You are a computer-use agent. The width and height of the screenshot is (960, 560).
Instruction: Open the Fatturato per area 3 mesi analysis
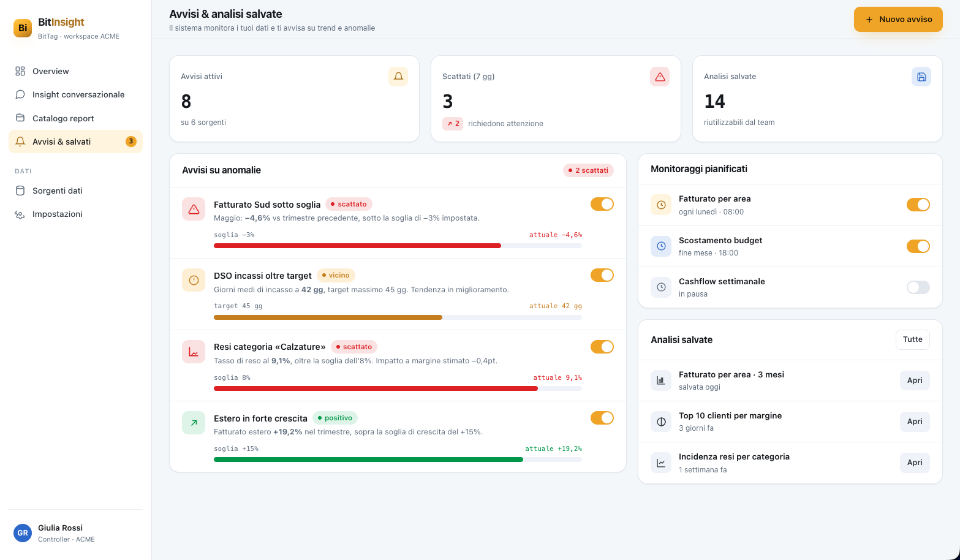tap(915, 380)
